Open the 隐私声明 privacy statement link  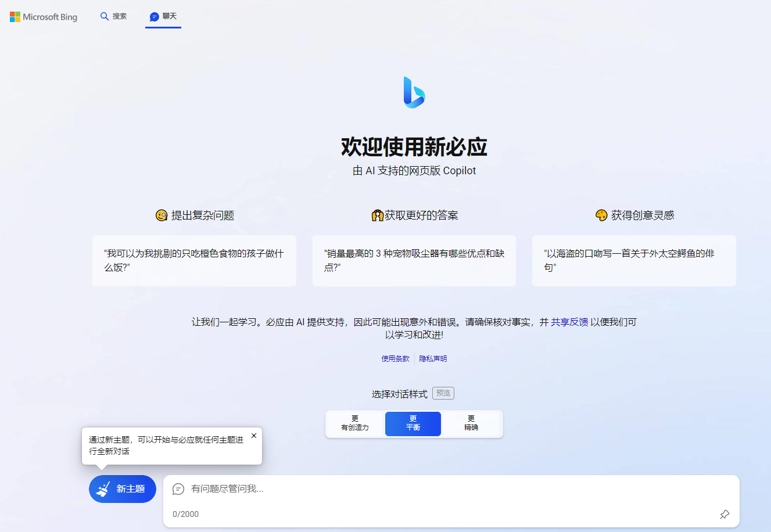[x=433, y=359]
